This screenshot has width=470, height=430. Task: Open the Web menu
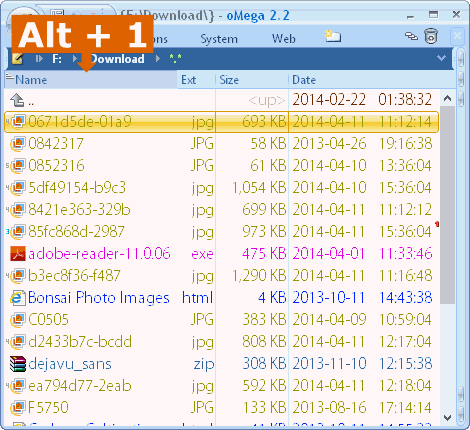[x=284, y=39]
